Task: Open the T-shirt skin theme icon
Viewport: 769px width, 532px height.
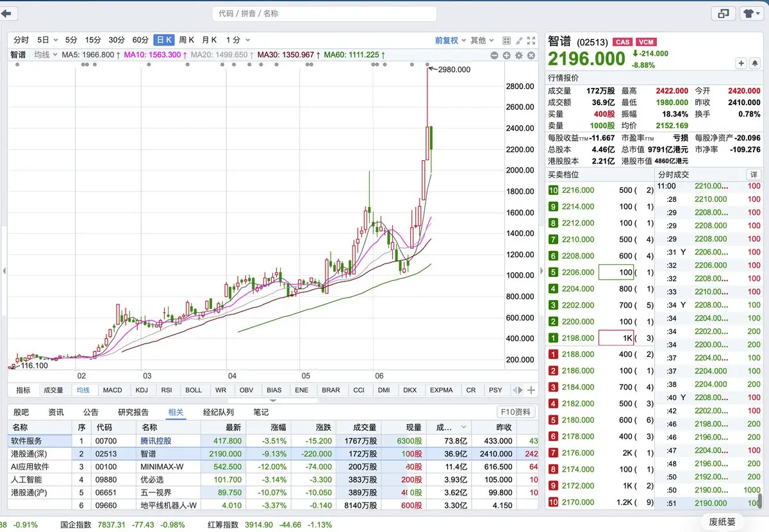Action: pos(751,13)
